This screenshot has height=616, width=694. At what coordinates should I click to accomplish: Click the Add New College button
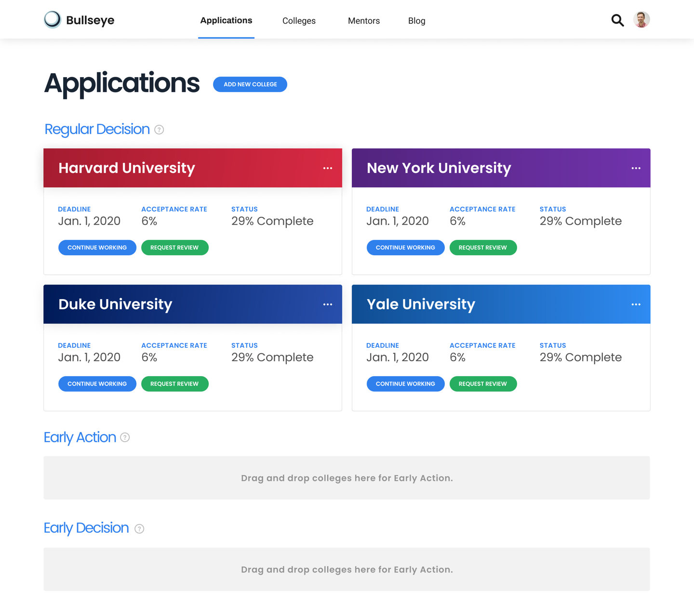click(x=250, y=84)
